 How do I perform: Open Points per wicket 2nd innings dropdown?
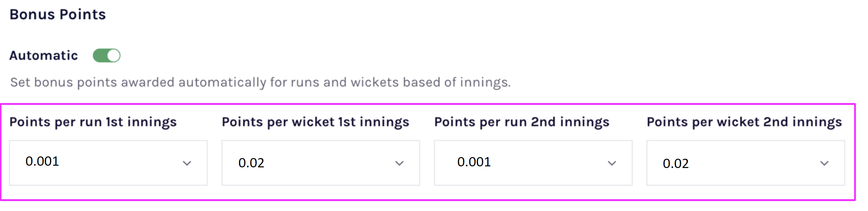[x=745, y=163]
